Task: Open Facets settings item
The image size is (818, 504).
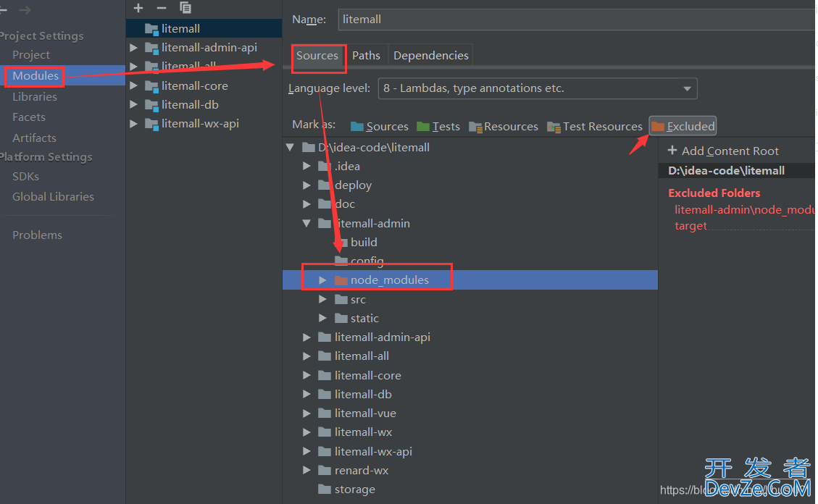Action: coord(29,117)
